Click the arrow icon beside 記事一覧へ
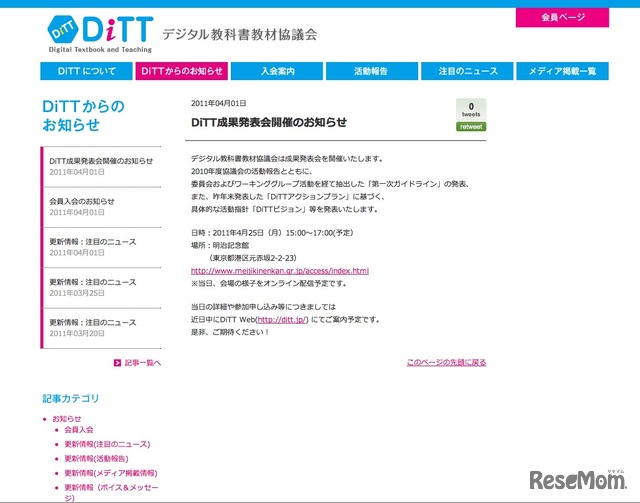The width and height of the screenshot is (640, 503). [x=117, y=363]
